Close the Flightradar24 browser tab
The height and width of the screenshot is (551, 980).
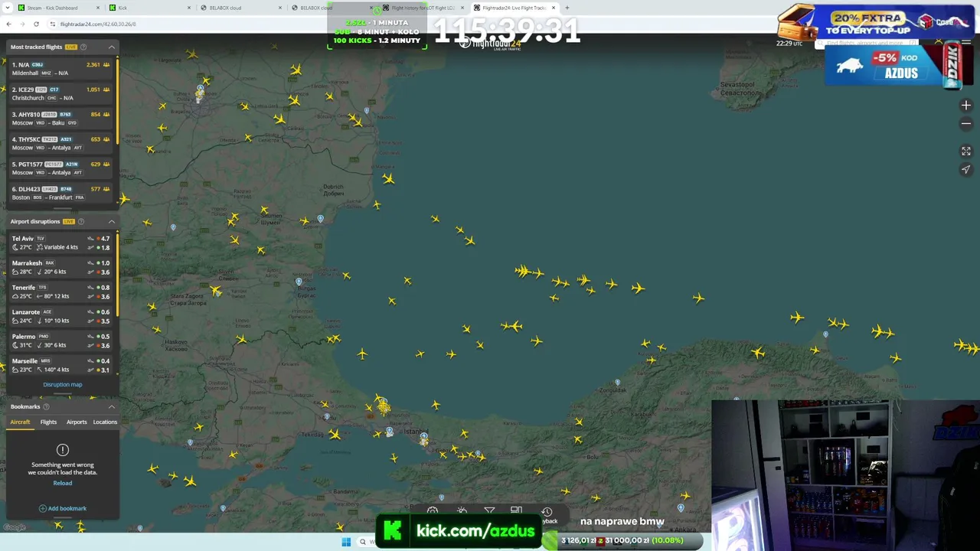click(554, 8)
